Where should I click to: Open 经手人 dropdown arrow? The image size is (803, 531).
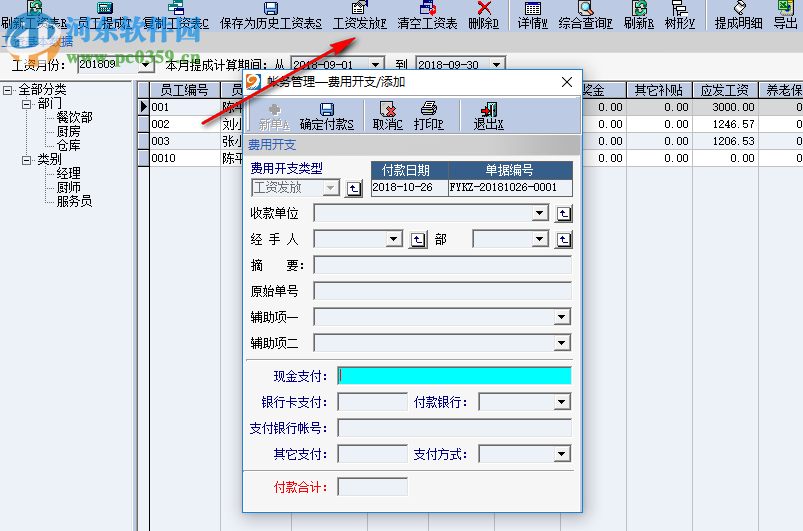pos(393,239)
